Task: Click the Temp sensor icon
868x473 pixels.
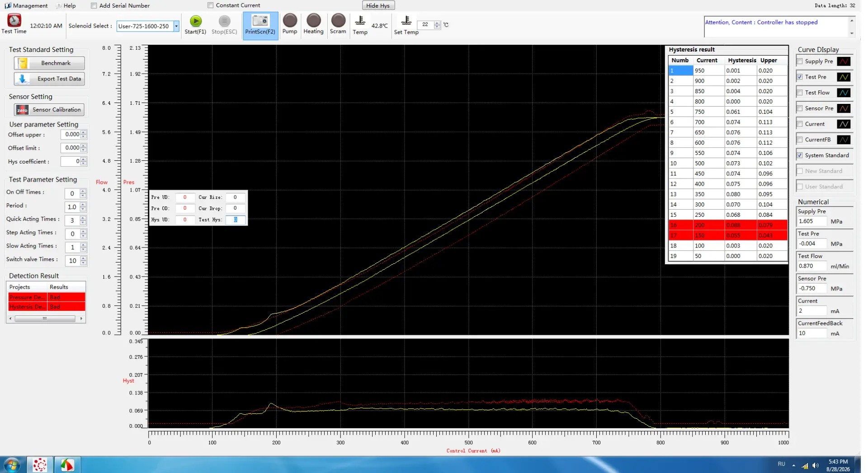Action: tap(360, 21)
